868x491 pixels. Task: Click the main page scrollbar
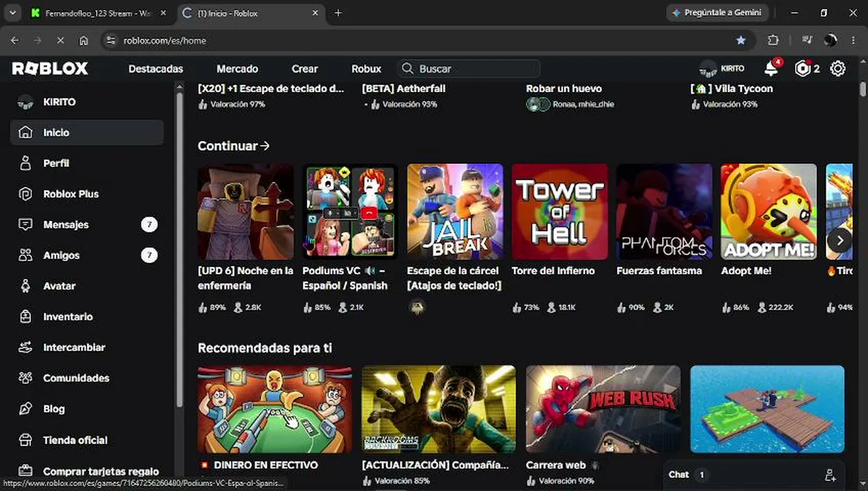pyautogui.click(x=863, y=89)
